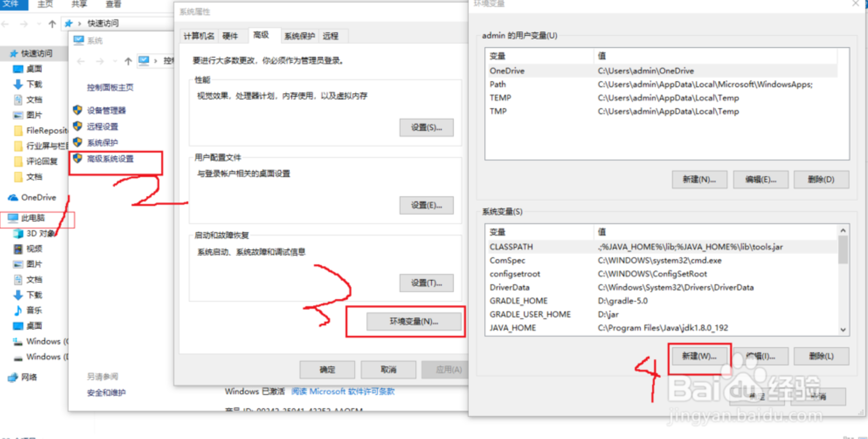Open the 3D 对象 folder icon
This screenshot has width=868, height=439.
(x=18, y=233)
